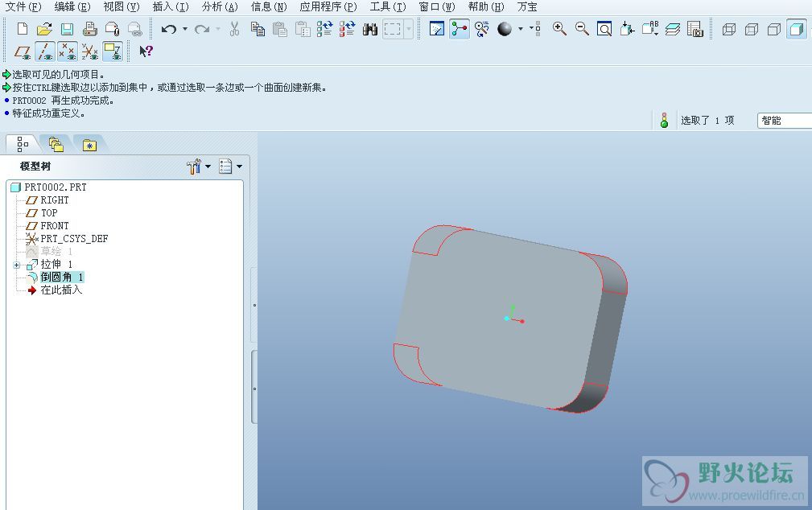Toggle datum planes display

click(x=23, y=51)
